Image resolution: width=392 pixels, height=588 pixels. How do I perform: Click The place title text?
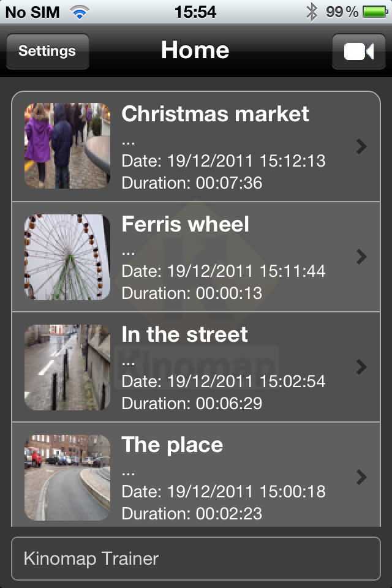(172, 445)
